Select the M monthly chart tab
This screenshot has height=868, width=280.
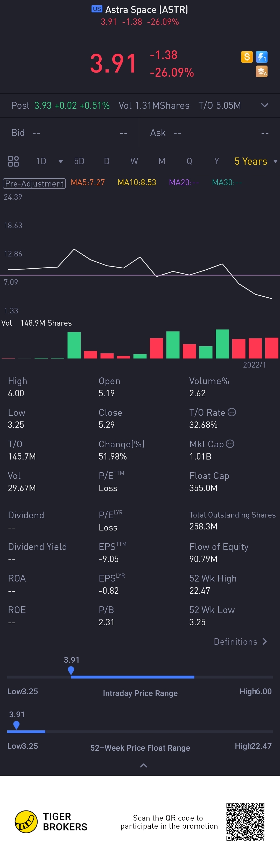162,161
